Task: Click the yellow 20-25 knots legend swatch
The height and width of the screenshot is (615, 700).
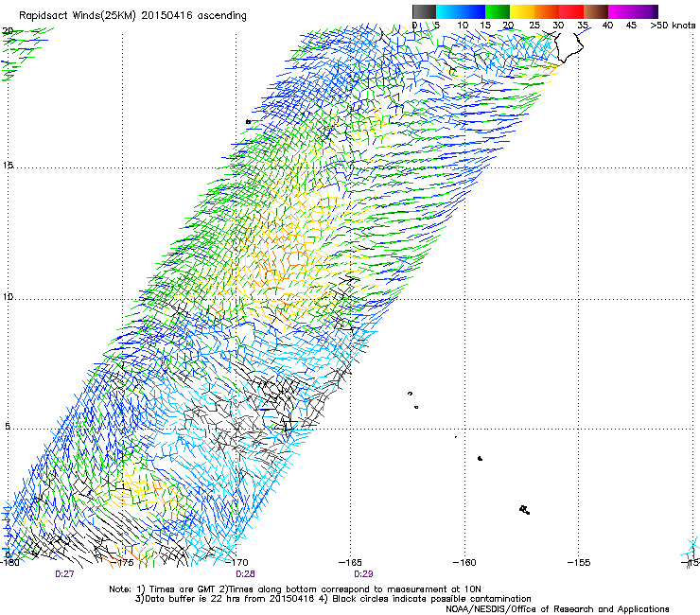Action: (522, 11)
